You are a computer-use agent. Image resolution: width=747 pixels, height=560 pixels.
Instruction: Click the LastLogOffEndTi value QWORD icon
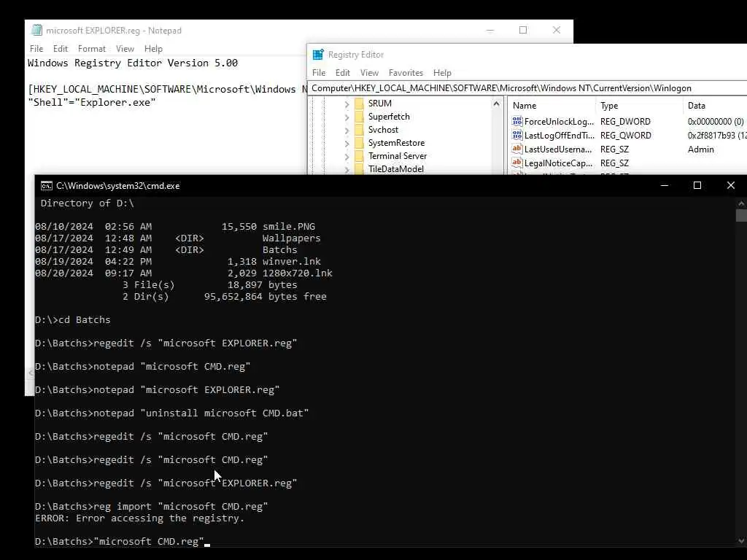click(517, 135)
